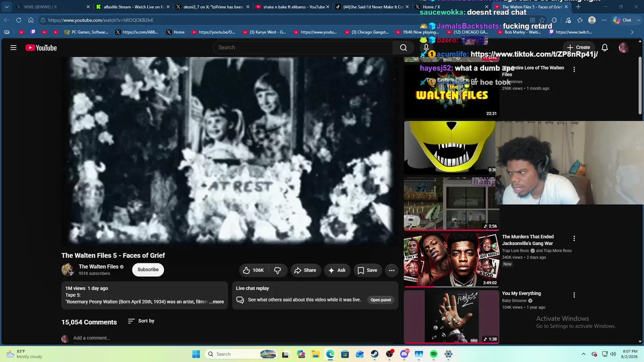Viewport: 644px width, 362px height.
Task: Go to the YouTube home logo
Action: [x=41, y=48]
